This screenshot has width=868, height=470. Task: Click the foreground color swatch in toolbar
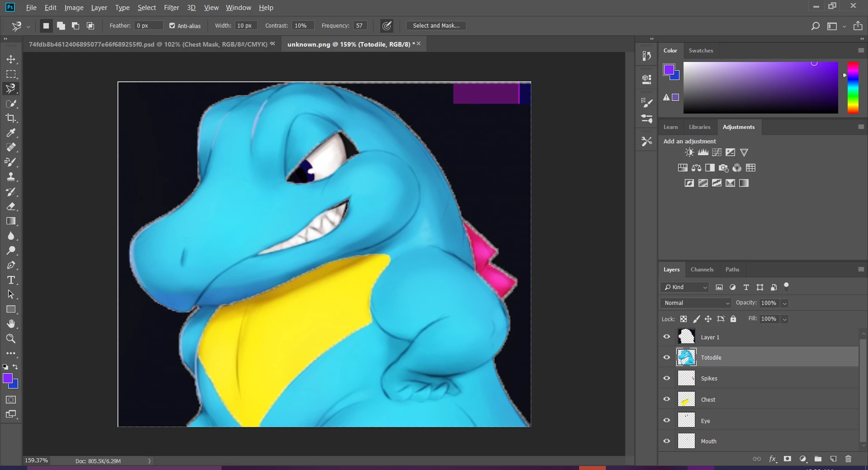[8, 379]
